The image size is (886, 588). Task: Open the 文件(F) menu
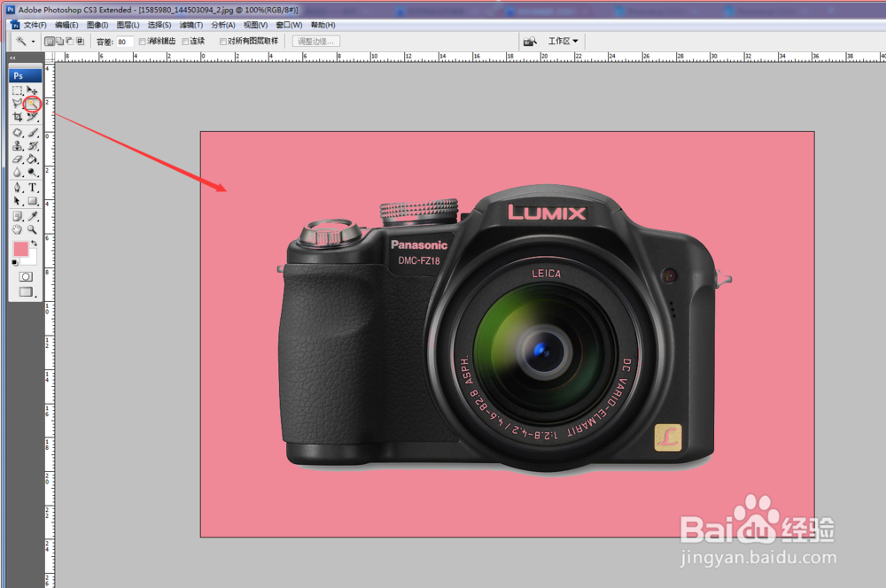(x=35, y=25)
